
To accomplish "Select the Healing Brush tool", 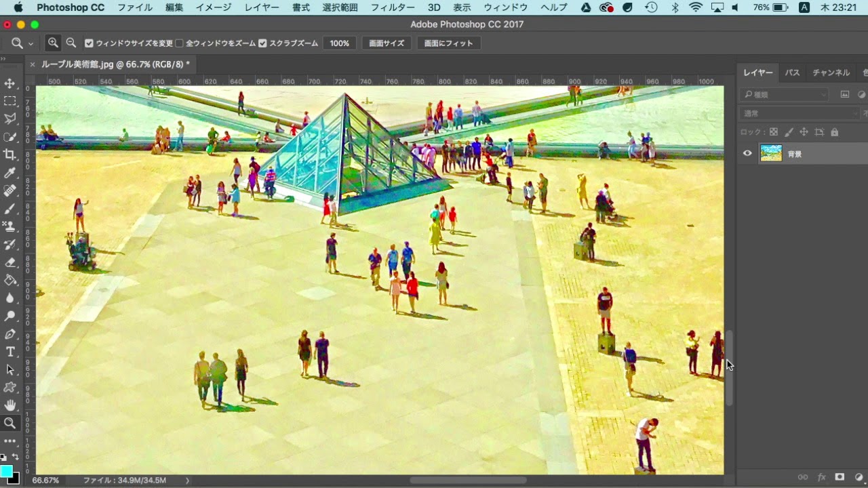I will click(x=10, y=190).
